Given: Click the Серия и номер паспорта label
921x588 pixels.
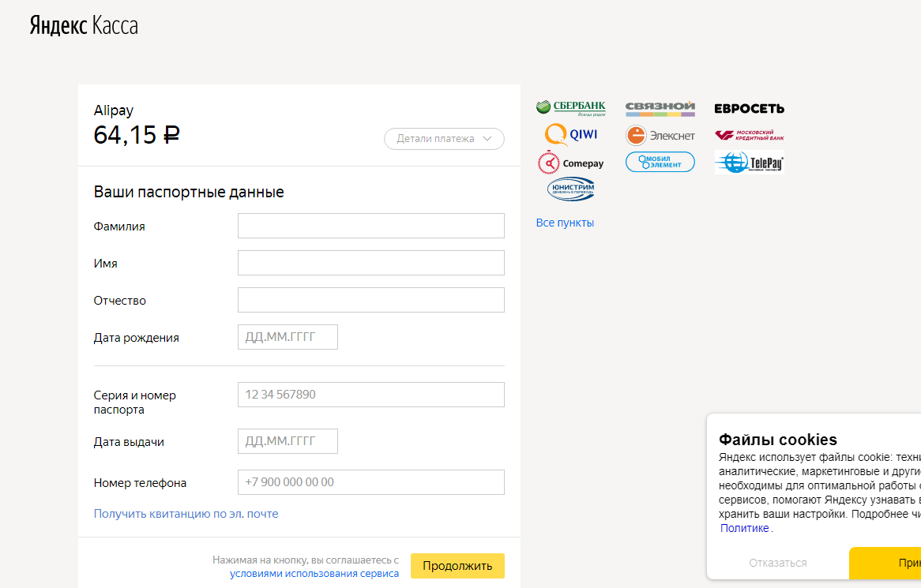Looking at the screenshot, I should (134, 403).
